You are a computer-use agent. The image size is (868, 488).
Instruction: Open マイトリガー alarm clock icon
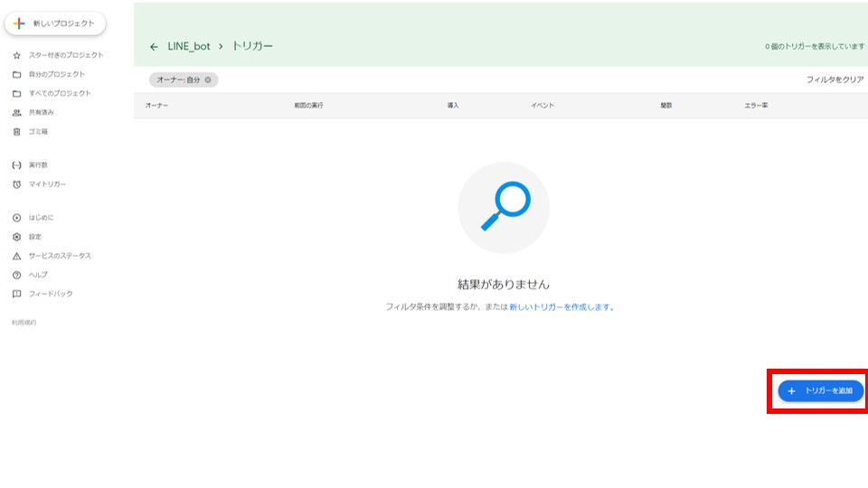click(x=17, y=184)
